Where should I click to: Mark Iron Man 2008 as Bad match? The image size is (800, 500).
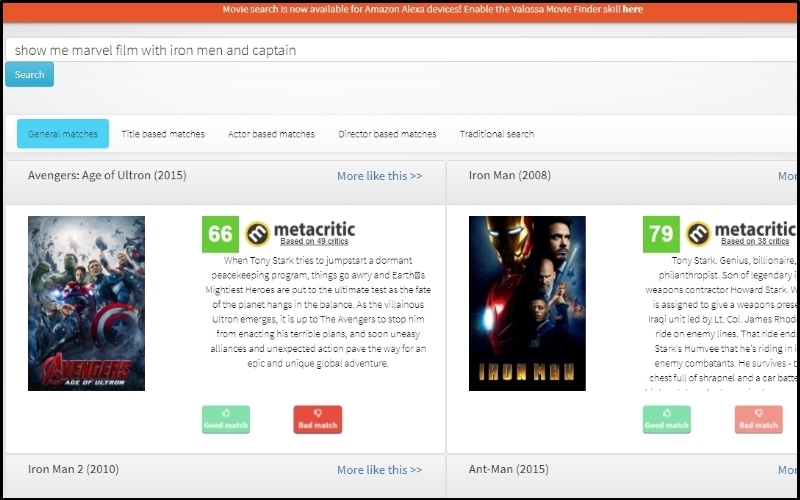click(x=758, y=419)
